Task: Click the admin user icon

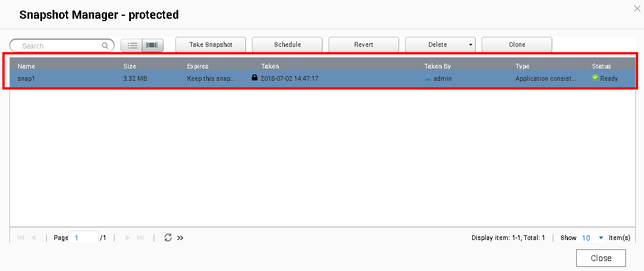Action: tap(428, 78)
